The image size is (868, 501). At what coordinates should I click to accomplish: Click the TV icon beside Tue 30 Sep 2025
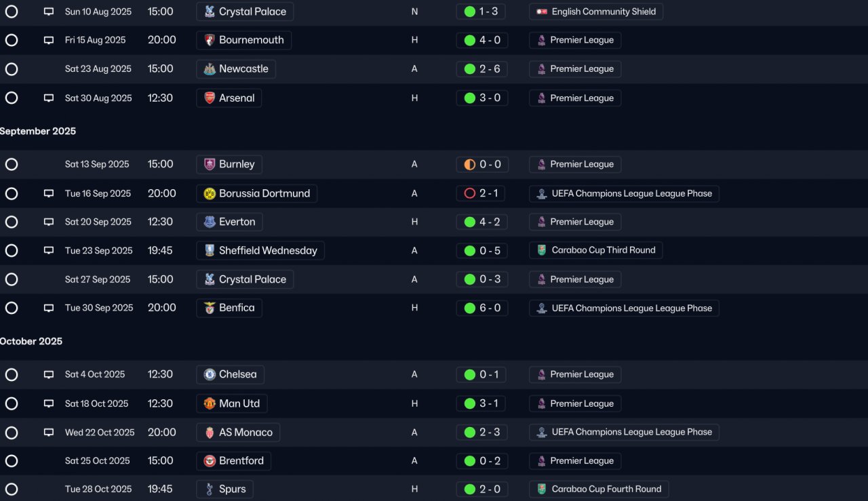pos(49,308)
